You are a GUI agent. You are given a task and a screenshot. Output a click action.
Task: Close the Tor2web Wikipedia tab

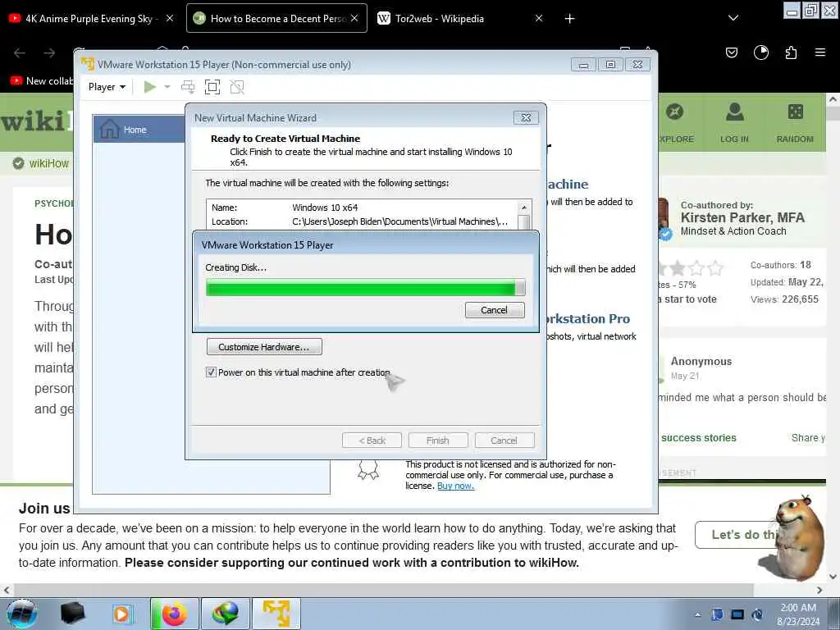pos(539,18)
